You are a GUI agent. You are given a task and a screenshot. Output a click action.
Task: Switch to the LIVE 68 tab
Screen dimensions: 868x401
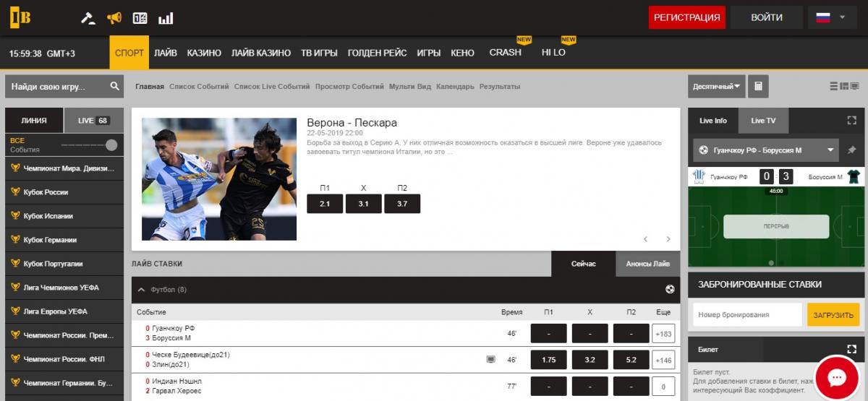pos(93,121)
